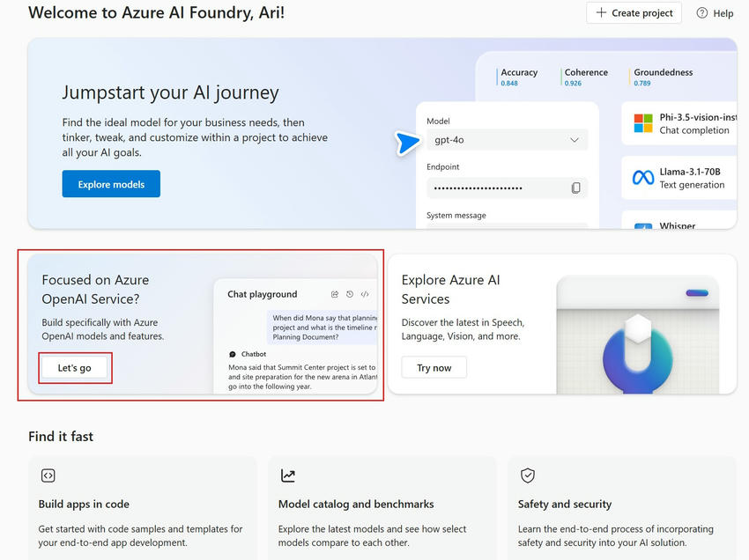Select the Safety and security shield icon

528,475
